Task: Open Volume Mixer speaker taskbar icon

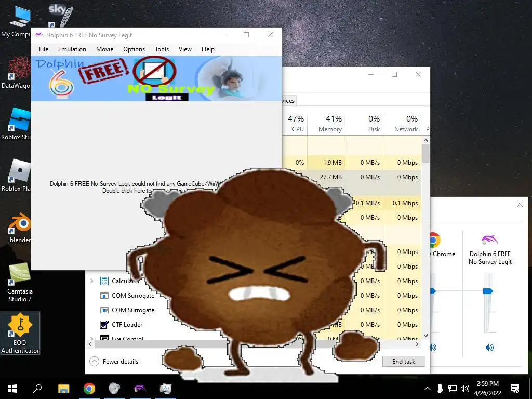Action: (x=114, y=389)
